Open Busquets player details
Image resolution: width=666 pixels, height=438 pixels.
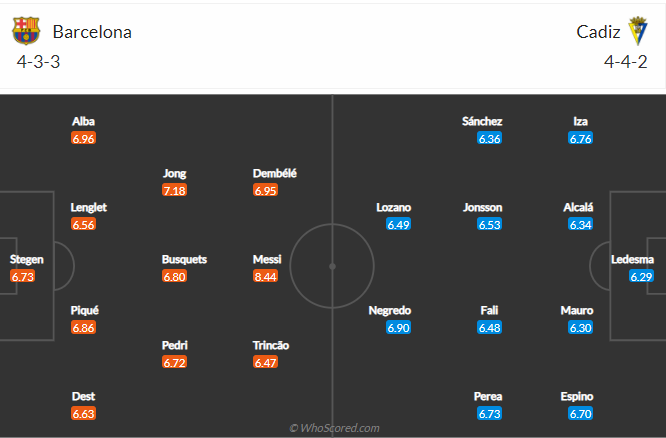[184, 259]
